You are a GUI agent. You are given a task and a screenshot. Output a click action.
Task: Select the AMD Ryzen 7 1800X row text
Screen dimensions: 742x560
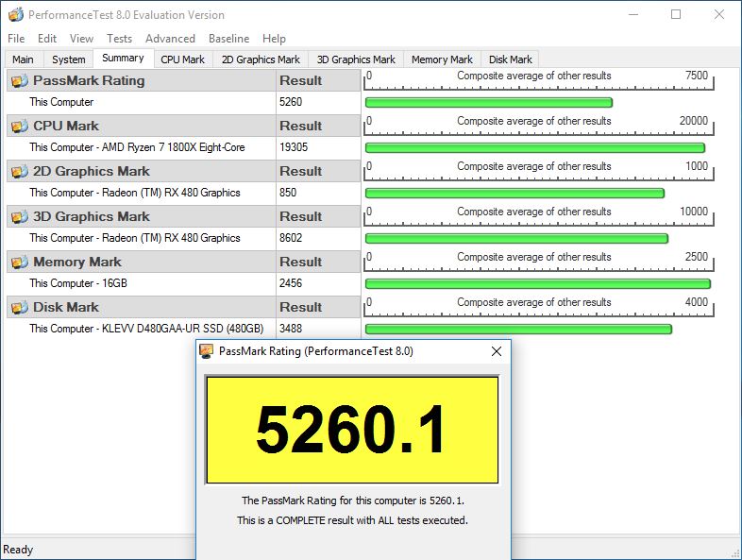(x=137, y=147)
